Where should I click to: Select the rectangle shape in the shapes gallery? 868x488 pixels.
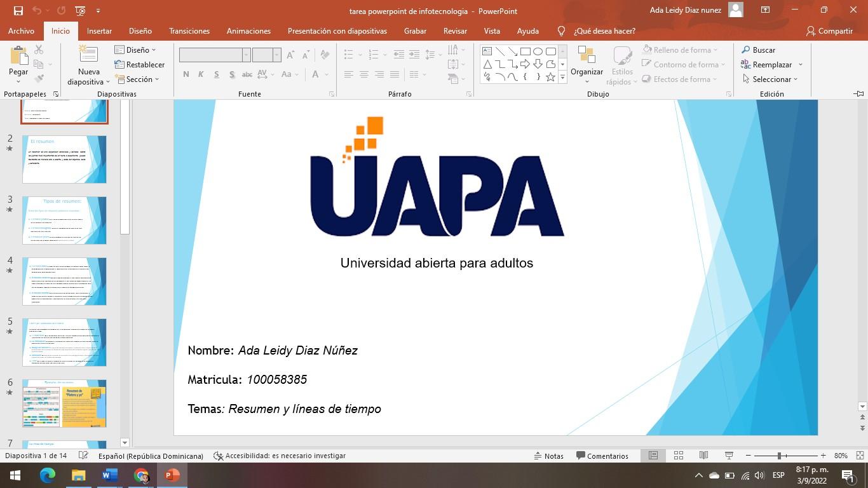(525, 51)
